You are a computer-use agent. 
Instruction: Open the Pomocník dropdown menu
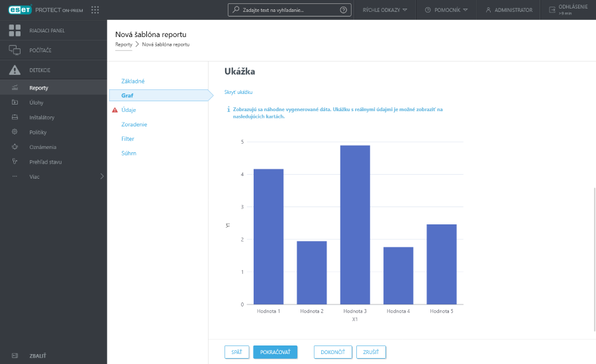pyautogui.click(x=446, y=10)
